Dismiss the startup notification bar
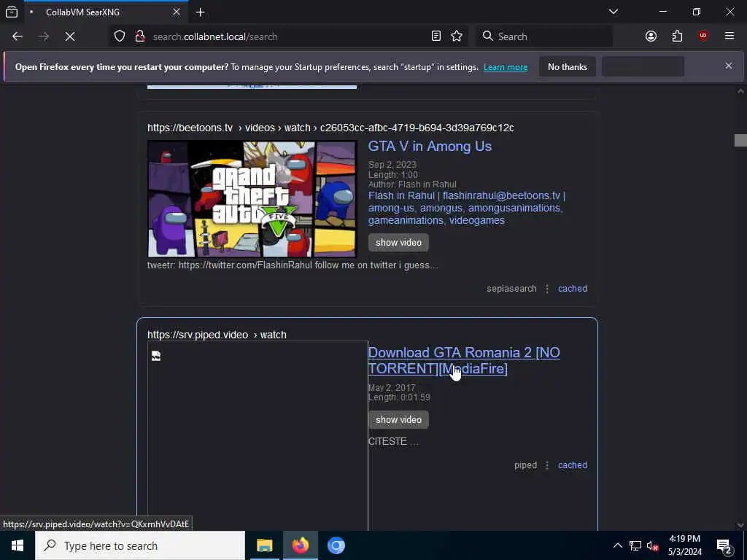747x560 pixels. click(729, 66)
